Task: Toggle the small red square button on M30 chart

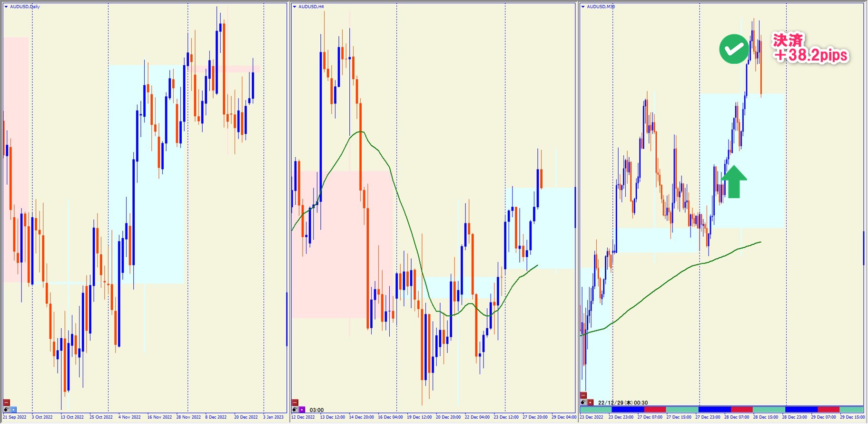Action: 591,403
